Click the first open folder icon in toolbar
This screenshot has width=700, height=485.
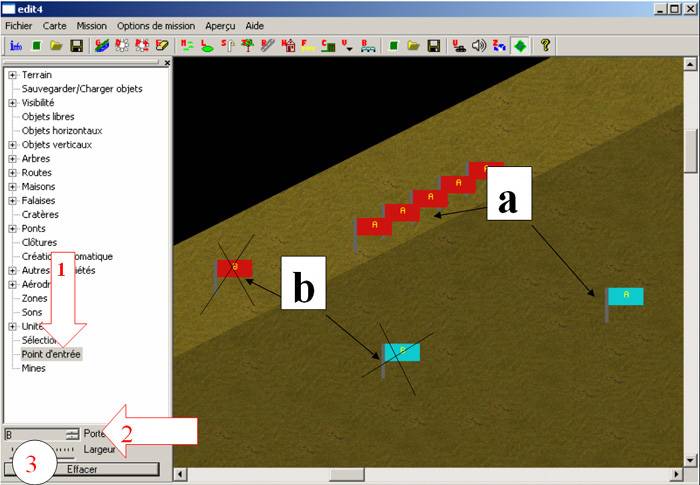(56, 45)
